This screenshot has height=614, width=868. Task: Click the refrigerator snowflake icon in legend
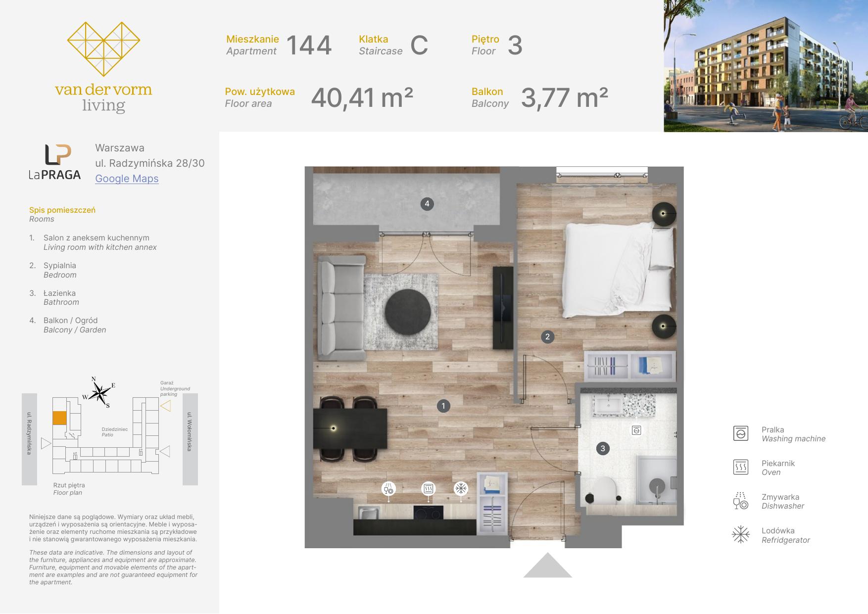740,534
